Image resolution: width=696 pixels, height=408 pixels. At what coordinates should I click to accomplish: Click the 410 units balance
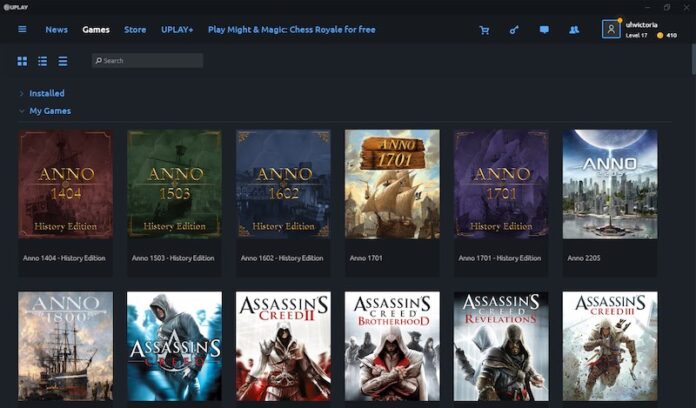coord(672,36)
